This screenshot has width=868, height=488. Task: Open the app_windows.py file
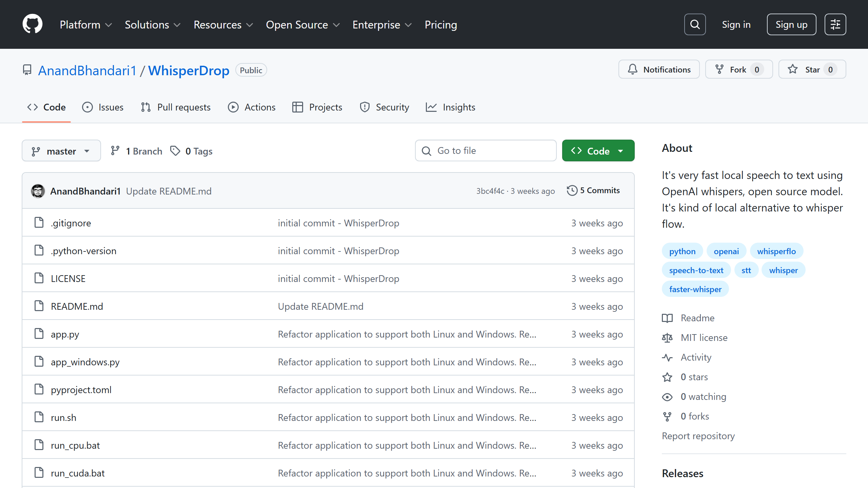click(85, 362)
